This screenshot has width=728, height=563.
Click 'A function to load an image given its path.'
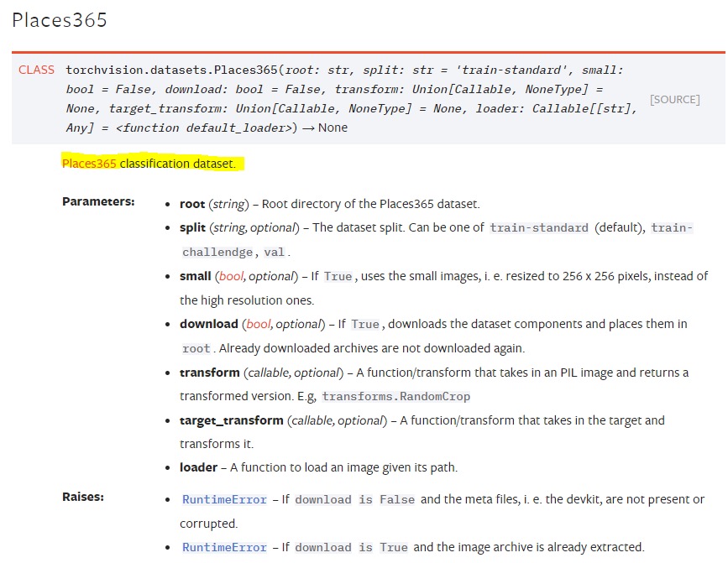click(x=344, y=467)
